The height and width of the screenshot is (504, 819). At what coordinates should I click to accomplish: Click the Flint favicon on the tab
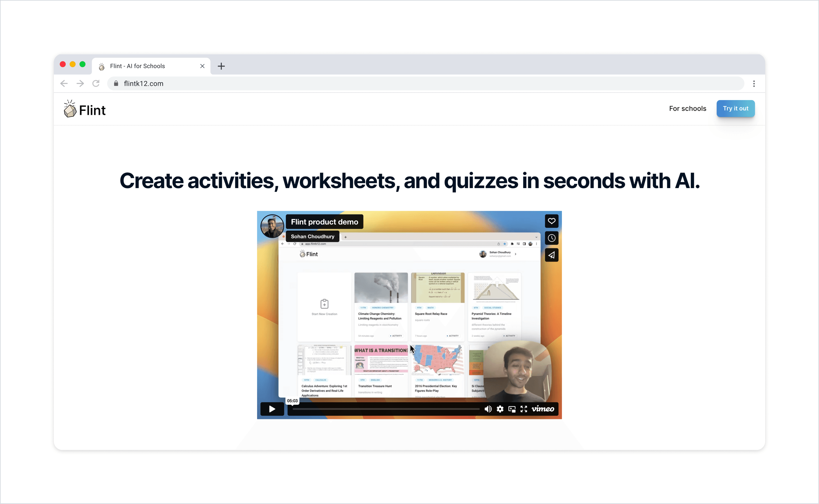coord(102,66)
